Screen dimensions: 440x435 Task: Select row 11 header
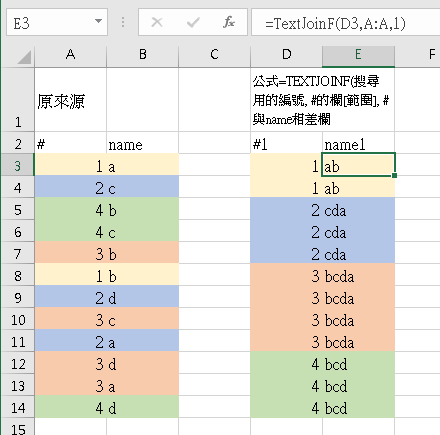click(18, 341)
